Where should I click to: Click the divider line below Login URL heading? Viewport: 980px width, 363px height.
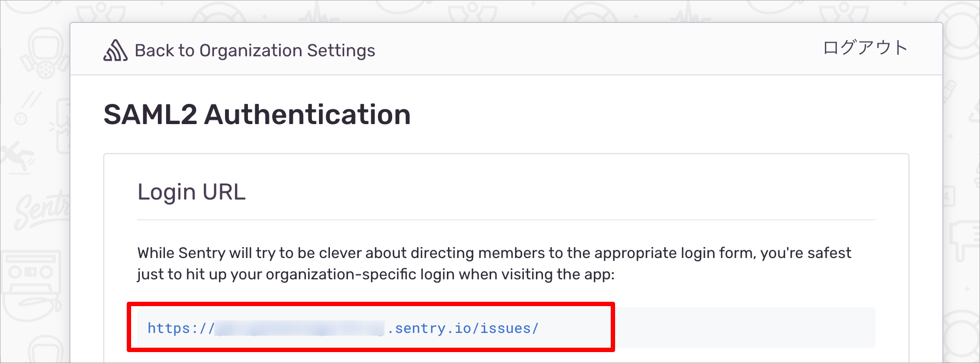tap(506, 220)
